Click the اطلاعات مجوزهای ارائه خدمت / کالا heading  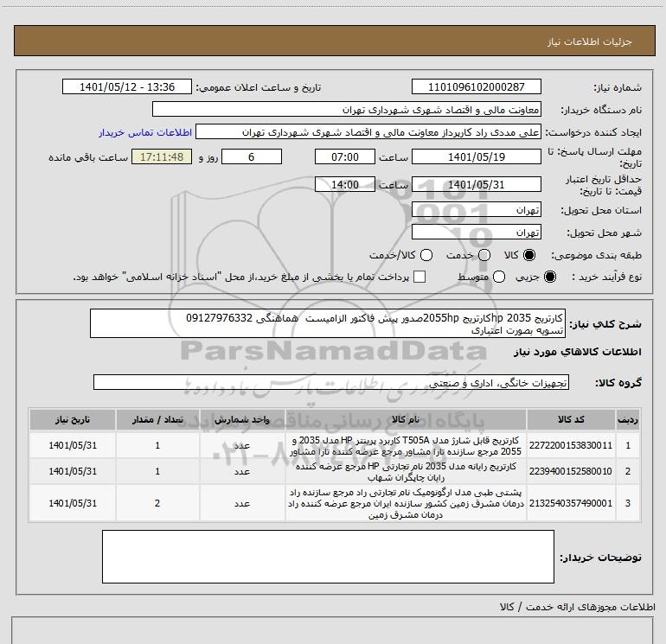(x=577, y=607)
